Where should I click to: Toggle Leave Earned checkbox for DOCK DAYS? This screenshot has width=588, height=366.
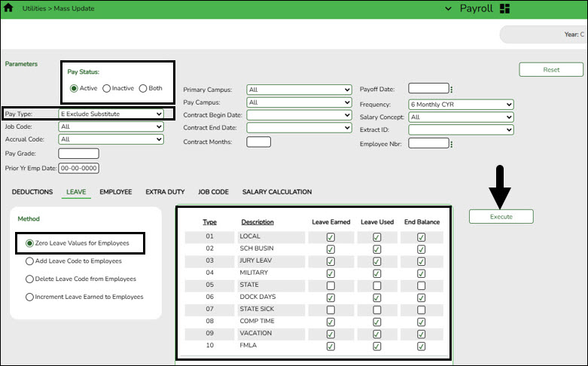(x=331, y=297)
